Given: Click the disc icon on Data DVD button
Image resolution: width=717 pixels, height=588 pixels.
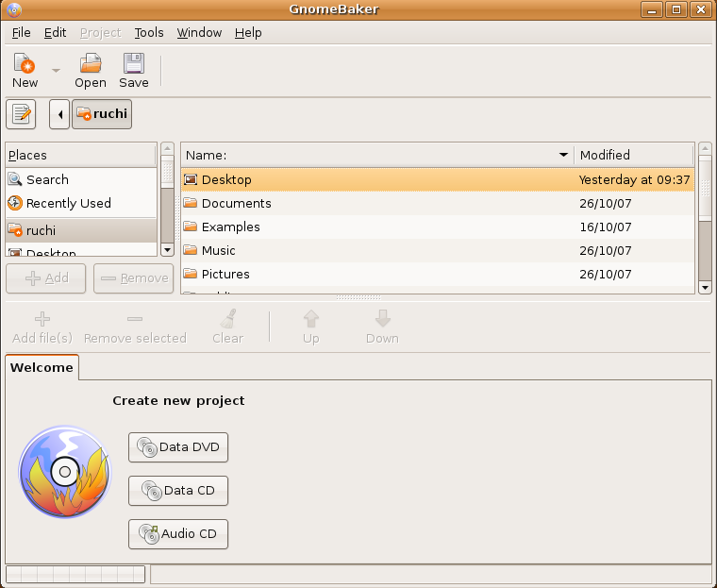Looking at the screenshot, I should (x=147, y=447).
